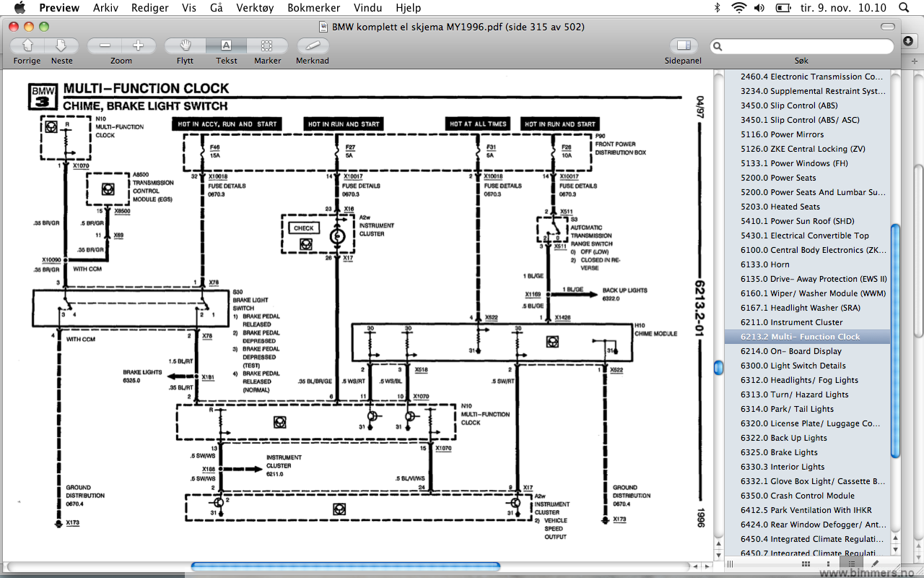Go to previous page with Forrige
This screenshot has width=924, height=578.
coord(28,46)
